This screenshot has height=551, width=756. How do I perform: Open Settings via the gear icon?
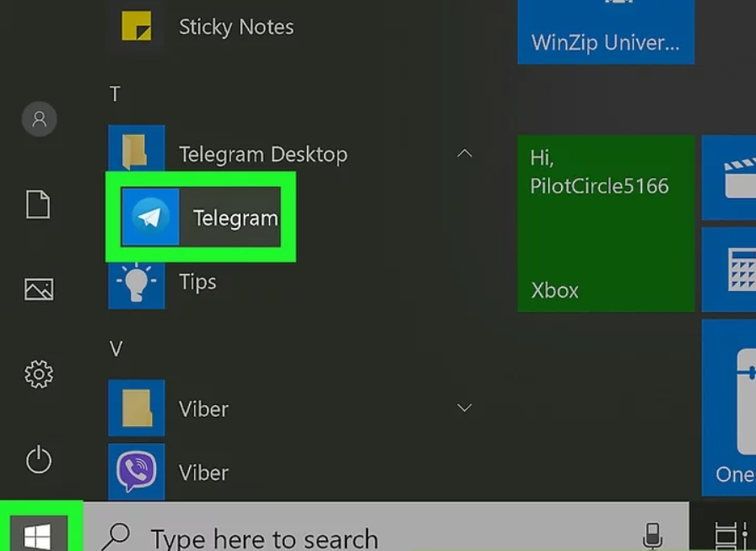[39, 374]
